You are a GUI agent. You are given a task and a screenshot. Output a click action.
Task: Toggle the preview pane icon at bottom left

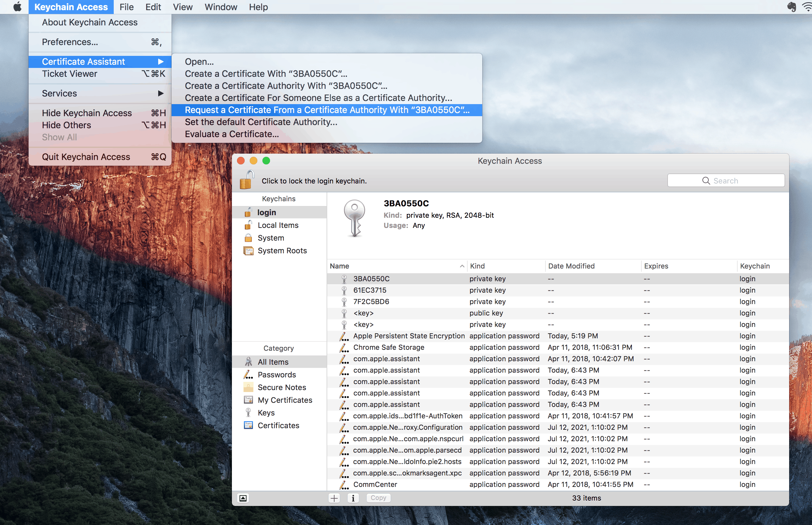click(x=243, y=498)
